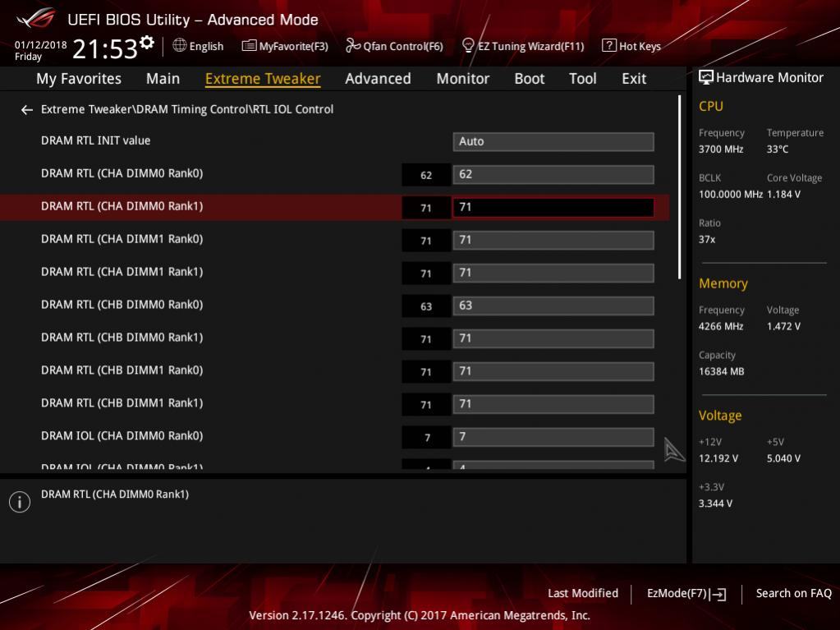Click the EzMode exit arrow icon
This screenshot has height=630, width=840.
pyautogui.click(x=718, y=594)
